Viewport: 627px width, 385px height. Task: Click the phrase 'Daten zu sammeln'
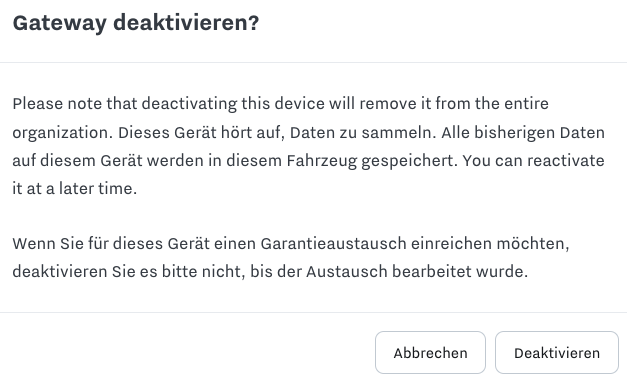pos(363,133)
